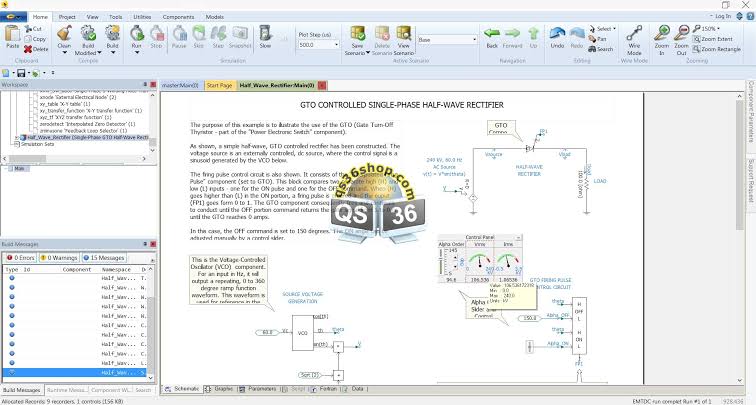This screenshot has height=405, width=756.
Task: Click the Save Scenario icon
Action: point(358,34)
